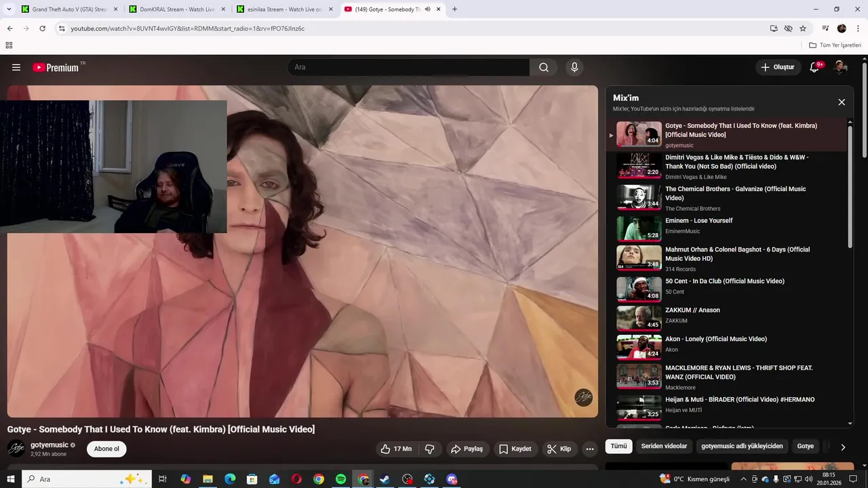Open the tab search dropdown arrow
This screenshot has height=488, width=868.
[9, 9]
